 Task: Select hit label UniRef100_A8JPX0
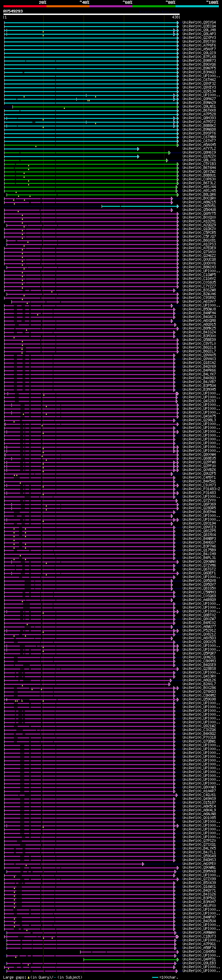199,906
